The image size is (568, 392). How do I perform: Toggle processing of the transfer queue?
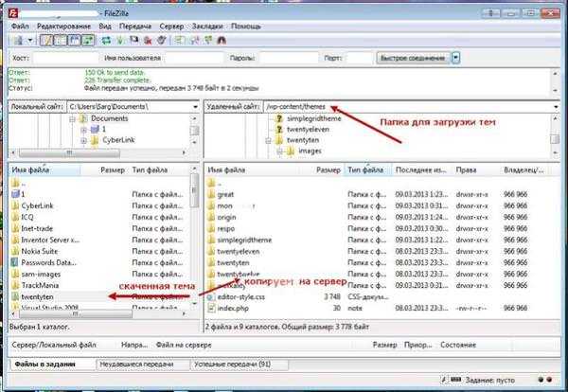tap(120, 40)
